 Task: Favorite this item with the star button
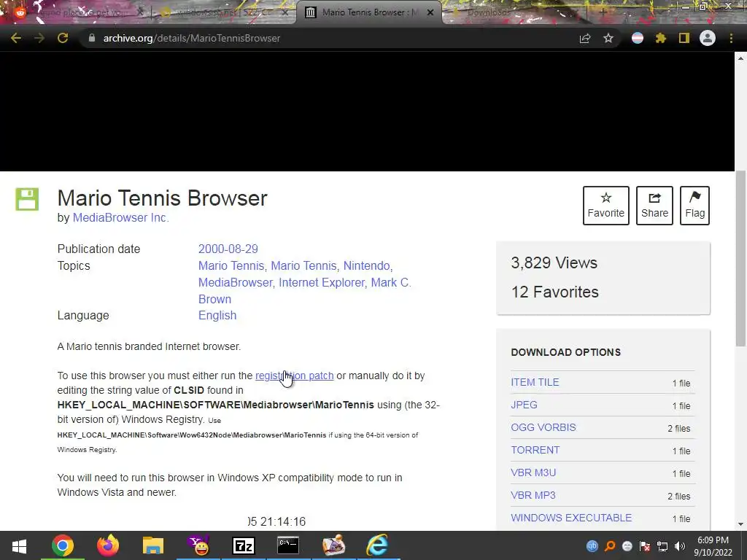(606, 205)
